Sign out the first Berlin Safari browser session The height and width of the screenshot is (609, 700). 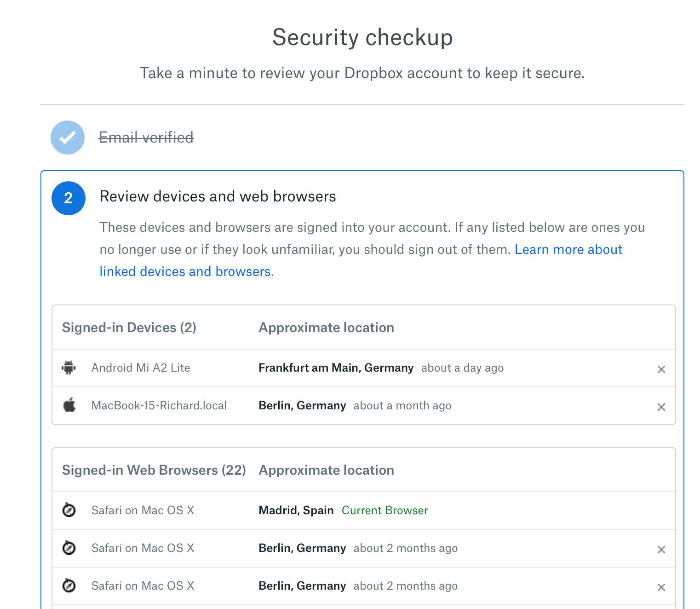click(x=661, y=550)
